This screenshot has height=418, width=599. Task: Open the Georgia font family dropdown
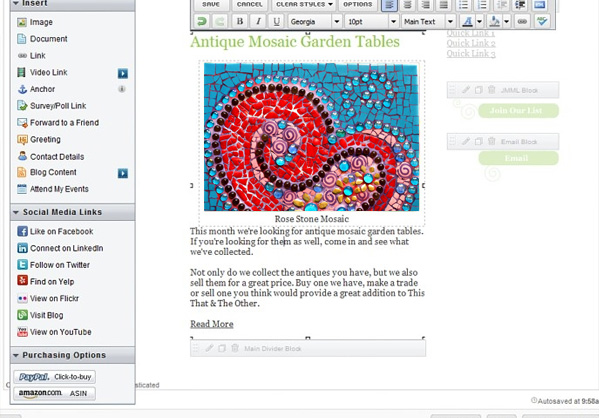pyautogui.click(x=337, y=21)
